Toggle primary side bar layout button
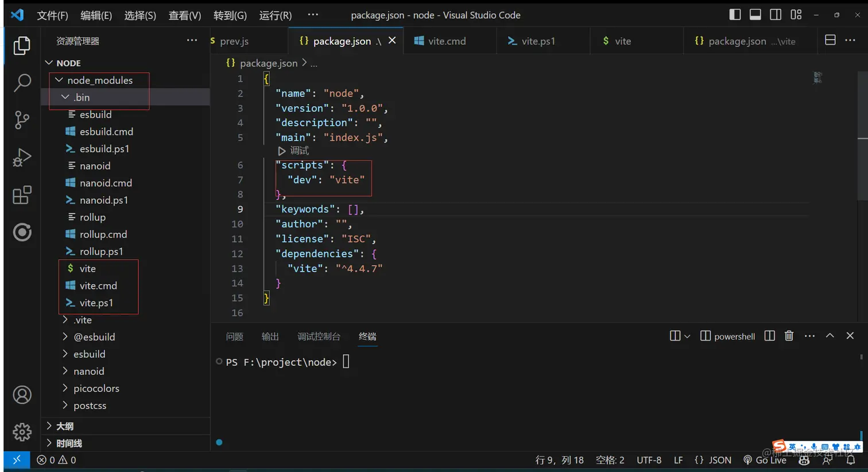 coord(735,15)
